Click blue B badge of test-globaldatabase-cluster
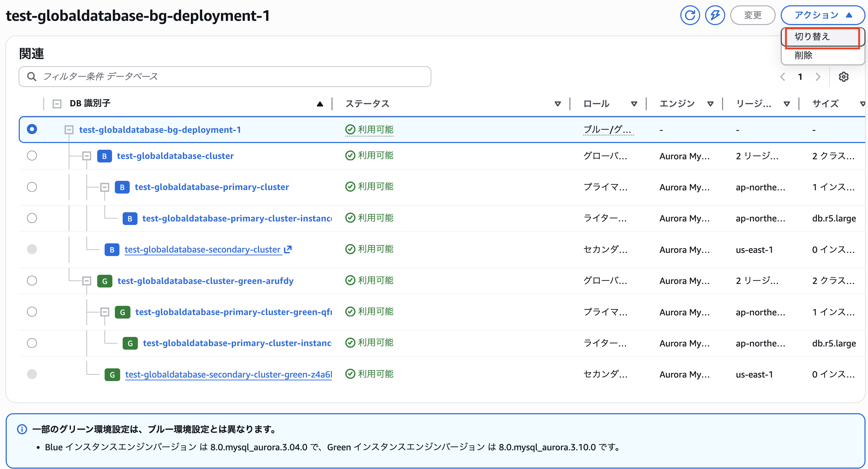The image size is (868, 469). (x=104, y=156)
